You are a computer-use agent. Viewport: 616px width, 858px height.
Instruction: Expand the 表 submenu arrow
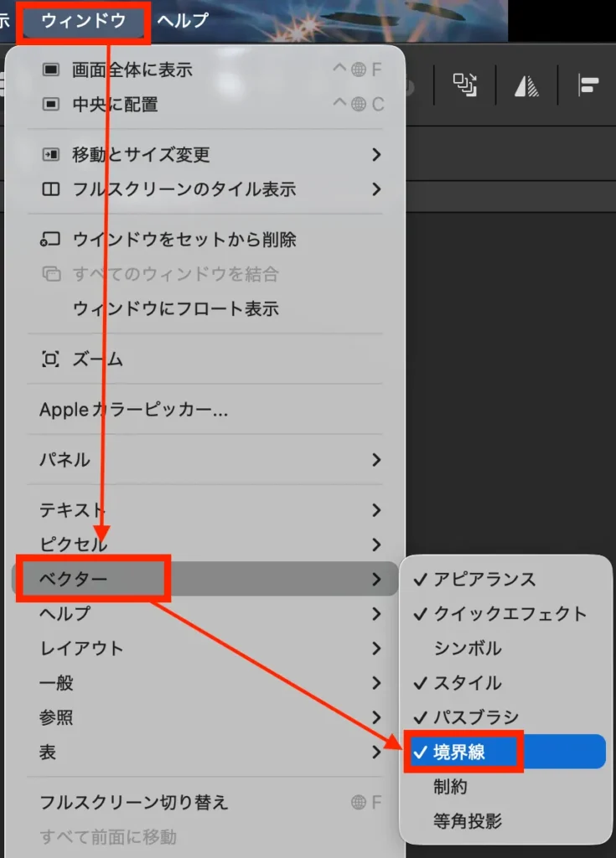(x=376, y=752)
